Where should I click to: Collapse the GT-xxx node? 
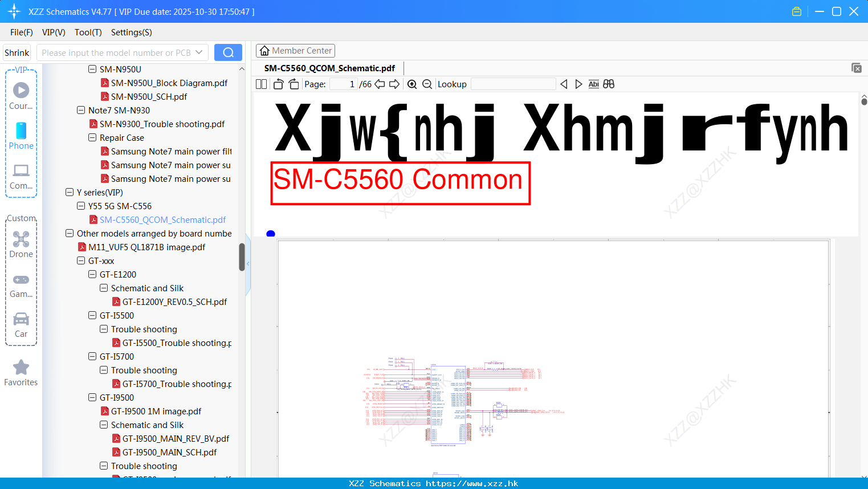point(81,260)
